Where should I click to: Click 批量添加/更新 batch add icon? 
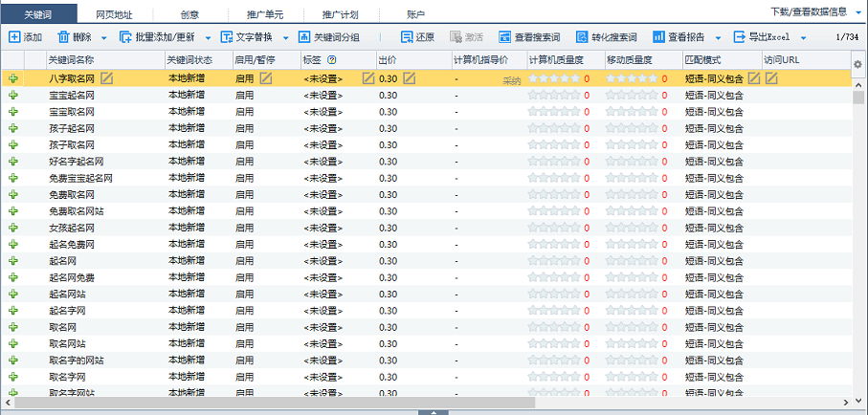[126, 37]
